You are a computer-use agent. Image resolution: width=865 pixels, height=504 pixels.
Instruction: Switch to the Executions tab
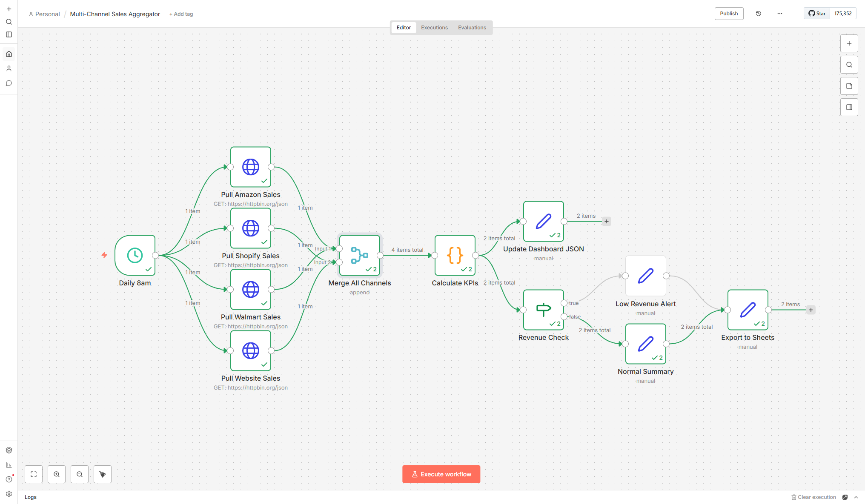[434, 27]
